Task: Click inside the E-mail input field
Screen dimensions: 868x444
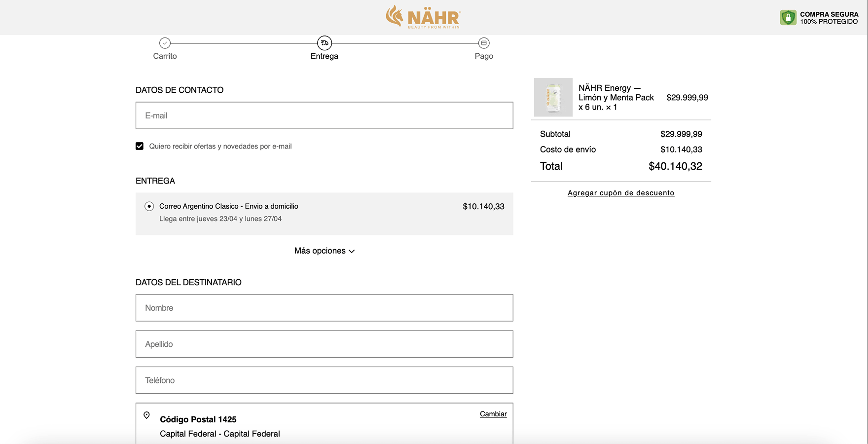Action: click(324, 115)
